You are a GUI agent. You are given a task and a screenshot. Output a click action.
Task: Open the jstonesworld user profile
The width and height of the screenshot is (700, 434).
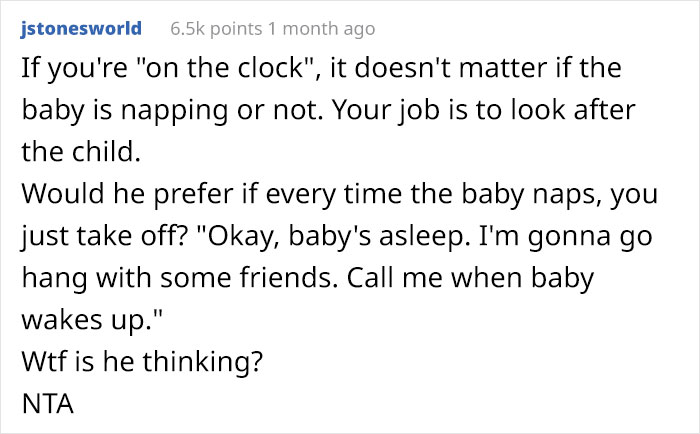point(80,28)
